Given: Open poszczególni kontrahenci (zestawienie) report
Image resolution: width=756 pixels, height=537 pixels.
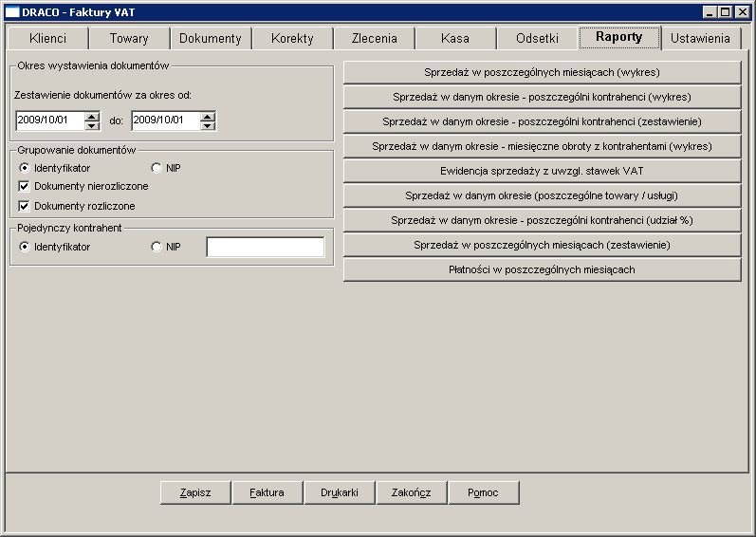Looking at the screenshot, I should (x=542, y=121).
